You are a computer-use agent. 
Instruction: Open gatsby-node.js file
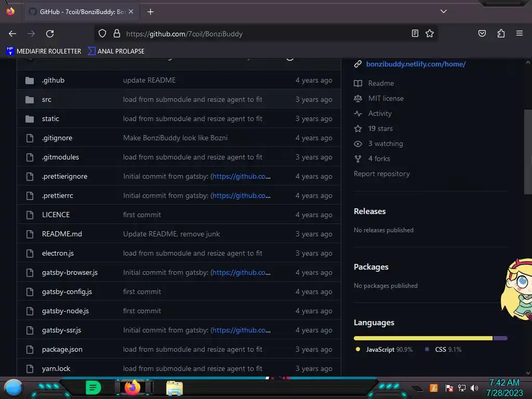pyautogui.click(x=65, y=311)
